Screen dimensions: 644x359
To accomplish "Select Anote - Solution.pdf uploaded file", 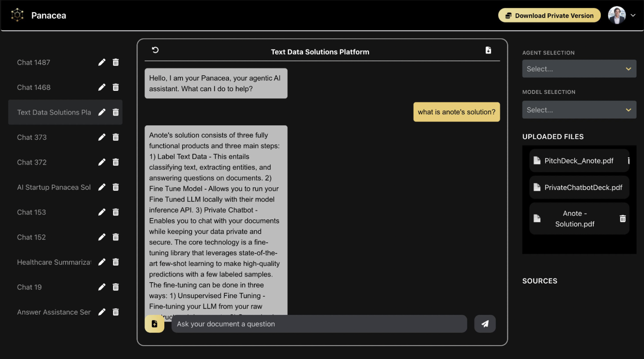I will (579, 218).
